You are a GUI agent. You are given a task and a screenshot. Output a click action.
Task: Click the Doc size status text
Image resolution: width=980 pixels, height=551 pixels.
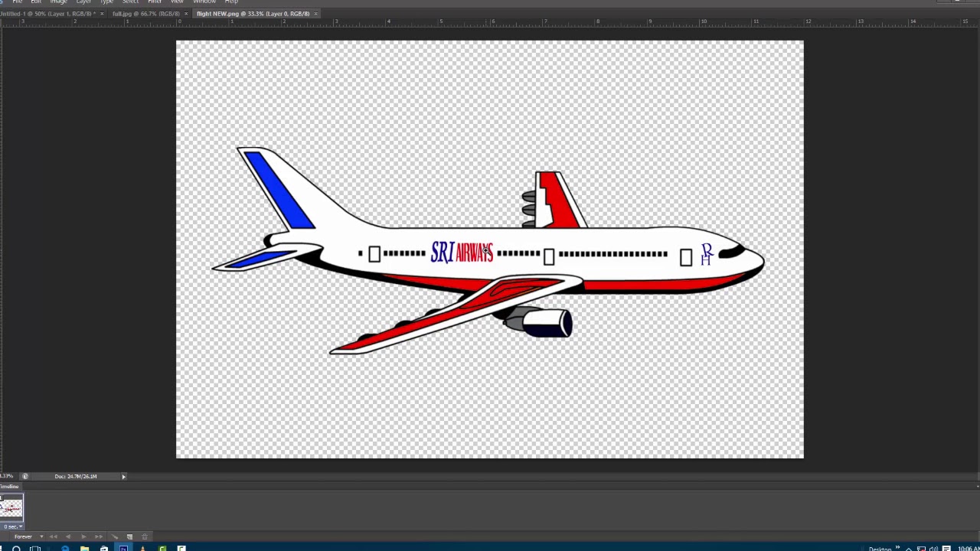tap(76, 476)
